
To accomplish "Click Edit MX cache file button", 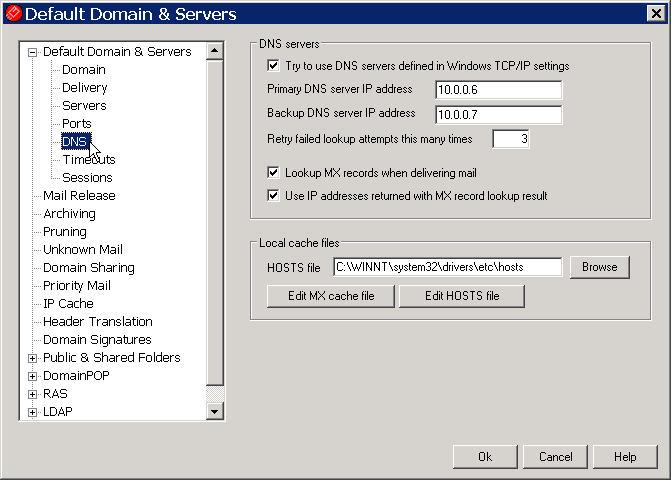I will point(331,296).
